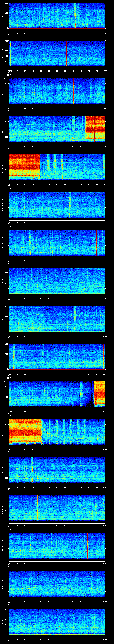This screenshot has height=644, width=114.
Task: Select the spectrogram for minute 4:08:00
Action: click(x=57, y=280)
